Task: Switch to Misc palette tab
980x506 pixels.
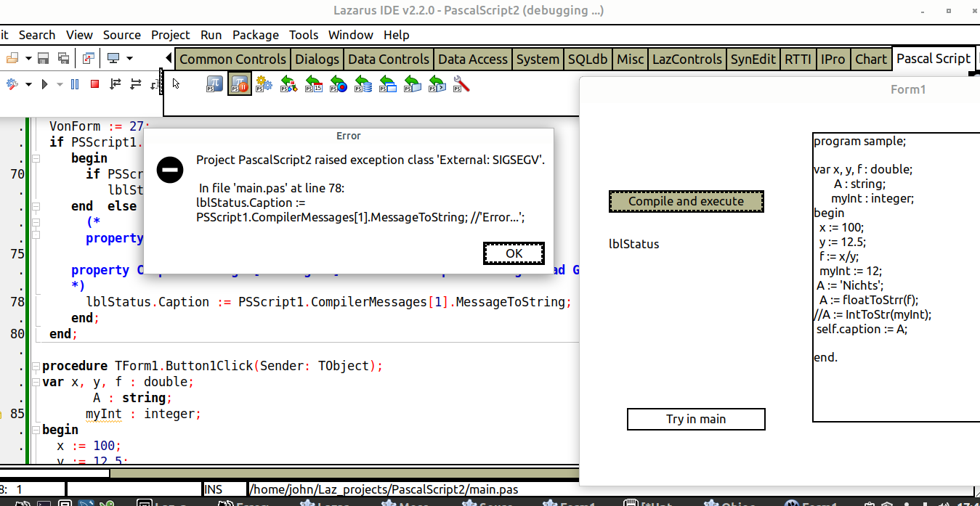Action: pyautogui.click(x=631, y=60)
